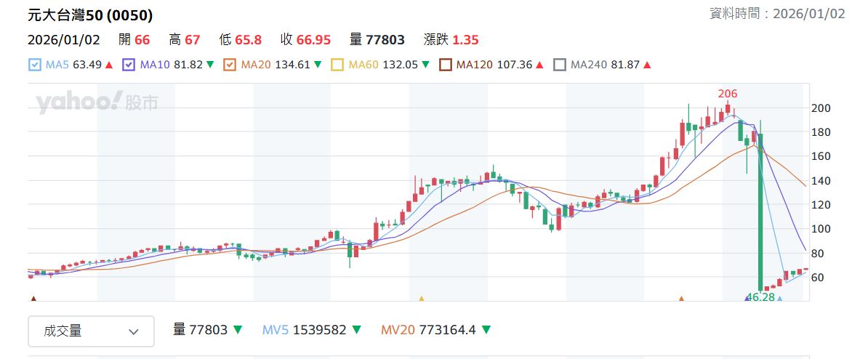868x359 pixels.
Task: Click the 200 price axis label
Action: 821,108
